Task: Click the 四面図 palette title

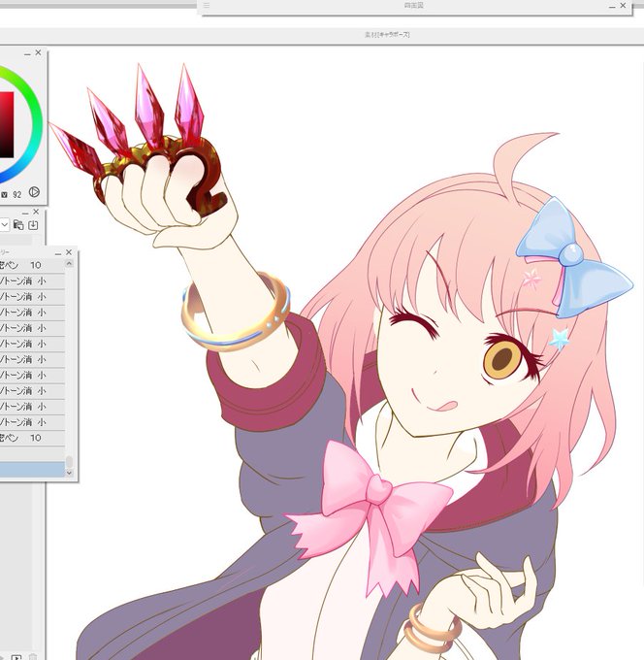Action: point(413,6)
